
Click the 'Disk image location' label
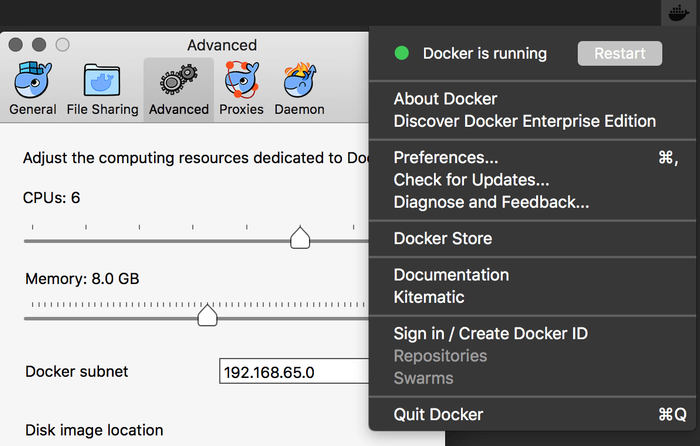[x=94, y=430]
